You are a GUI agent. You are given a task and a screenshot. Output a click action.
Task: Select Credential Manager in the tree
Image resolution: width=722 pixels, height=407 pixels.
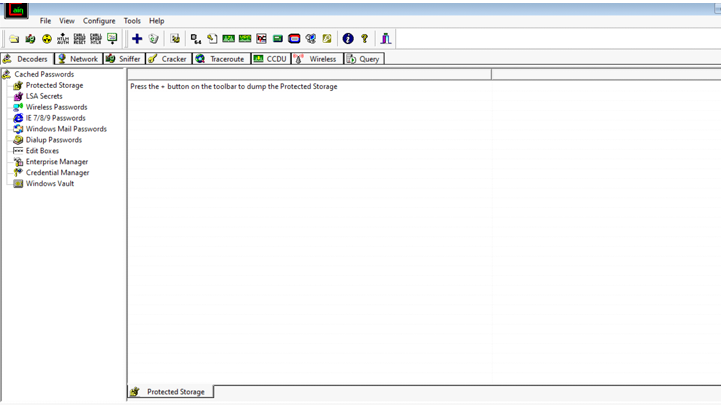(57, 173)
